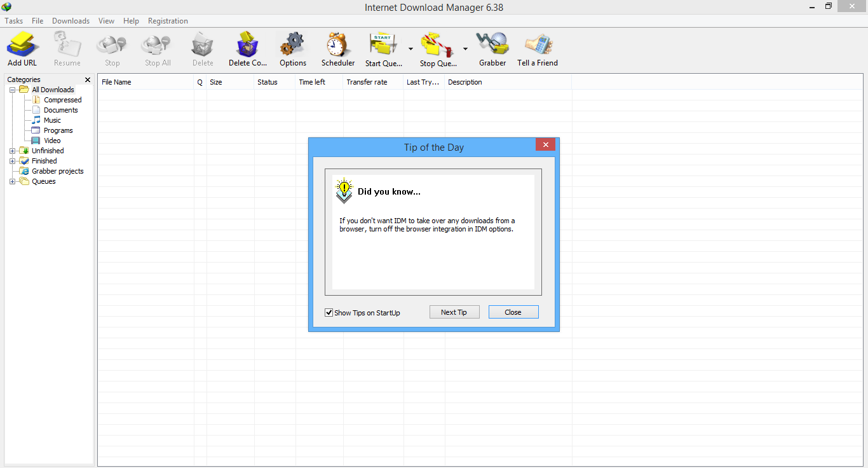
Task: Expand the Queues tree node
Action: click(x=12, y=181)
